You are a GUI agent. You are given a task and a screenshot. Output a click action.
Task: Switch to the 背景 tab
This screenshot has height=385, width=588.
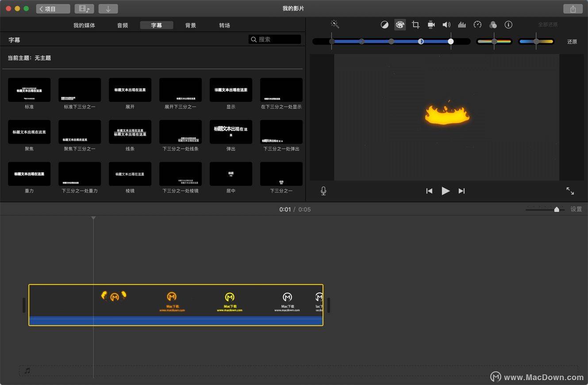coord(191,25)
